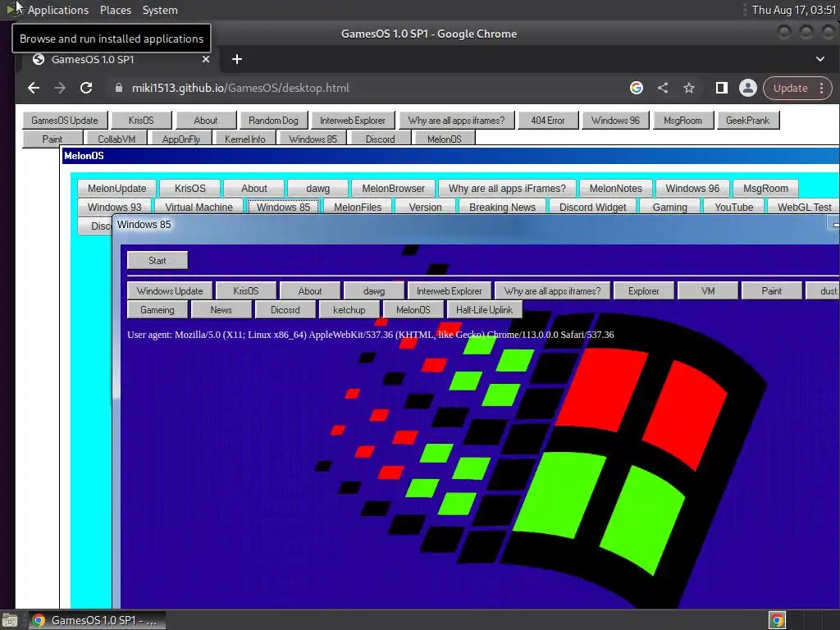840x630 pixels.
Task: Open the Discord Widget button
Action: click(592, 208)
